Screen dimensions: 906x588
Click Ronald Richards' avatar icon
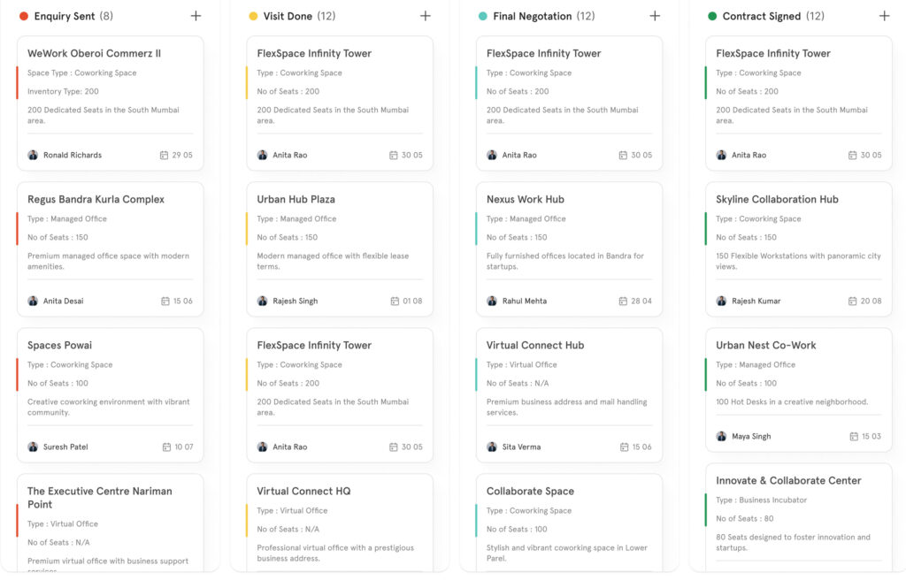tap(33, 156)
